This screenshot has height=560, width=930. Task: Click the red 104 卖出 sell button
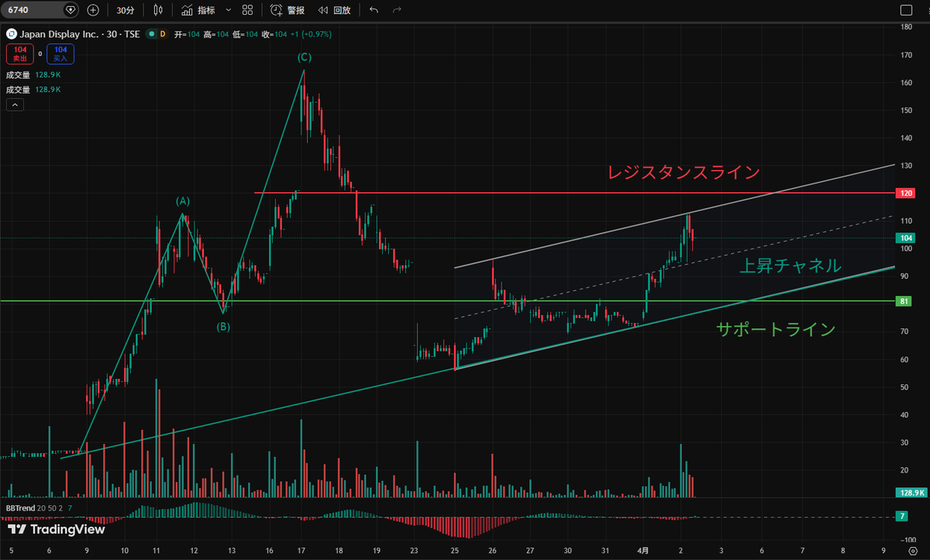tap(19, 53)
